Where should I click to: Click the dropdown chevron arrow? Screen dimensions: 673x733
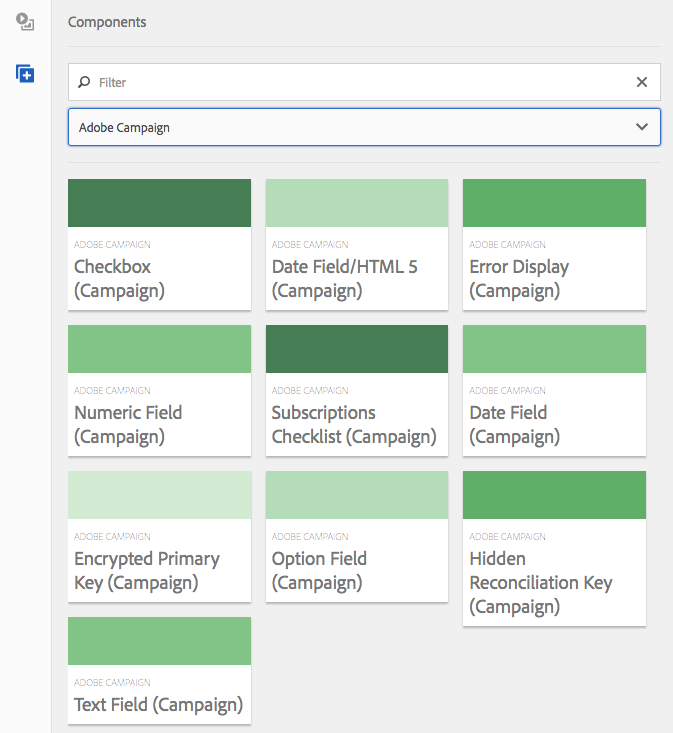[642, 127]
